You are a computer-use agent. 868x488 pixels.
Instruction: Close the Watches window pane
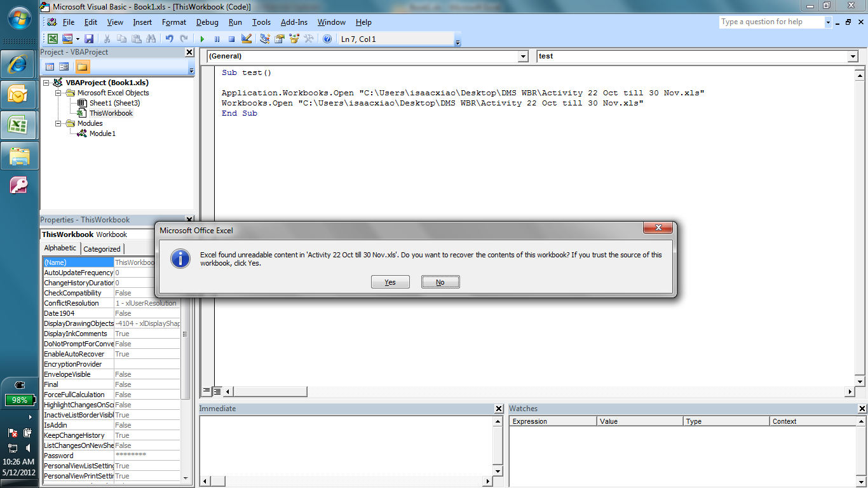862,409
